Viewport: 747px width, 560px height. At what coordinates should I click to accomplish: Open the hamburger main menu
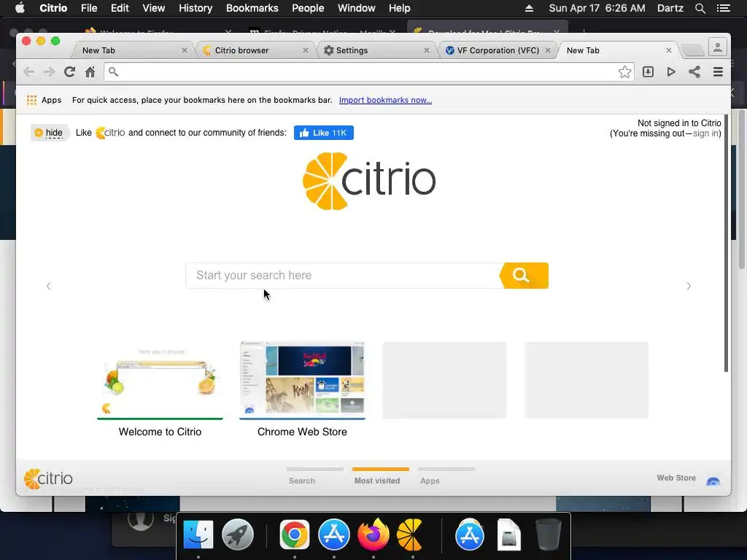[x=718, y=72]
